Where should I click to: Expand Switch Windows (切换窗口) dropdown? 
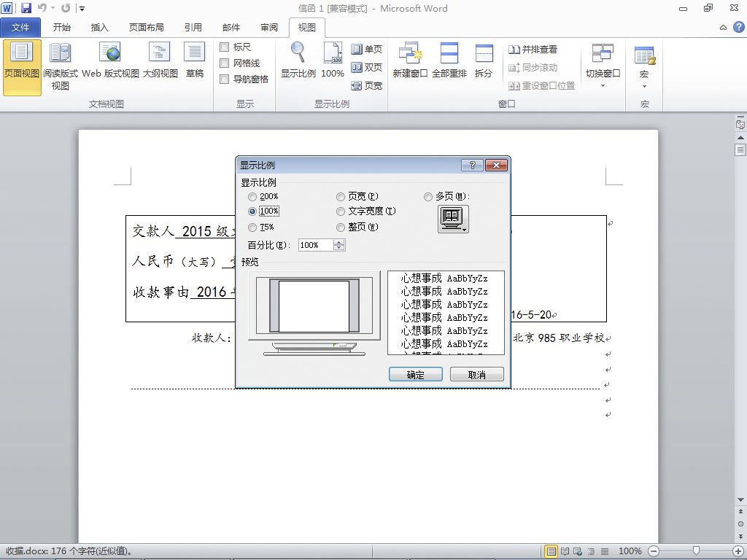(603, 66)
